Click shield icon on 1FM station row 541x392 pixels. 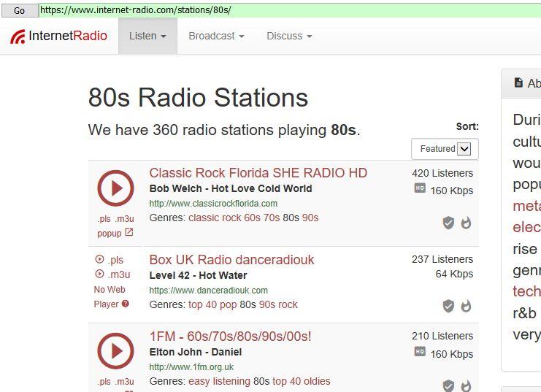(448, 385)
